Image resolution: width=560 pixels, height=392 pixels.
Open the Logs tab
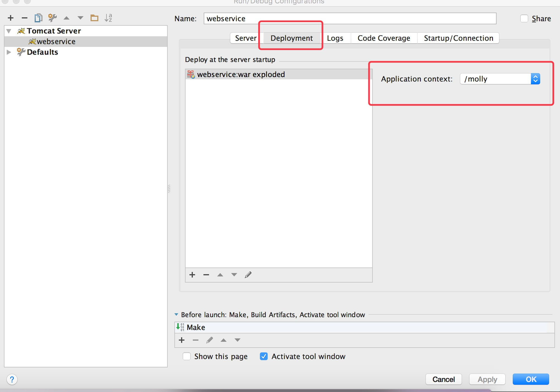[335, 38]
